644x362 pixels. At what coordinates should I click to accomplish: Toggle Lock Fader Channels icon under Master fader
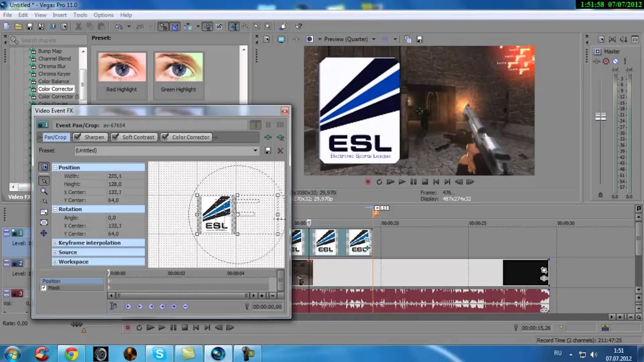coord(600,195)
